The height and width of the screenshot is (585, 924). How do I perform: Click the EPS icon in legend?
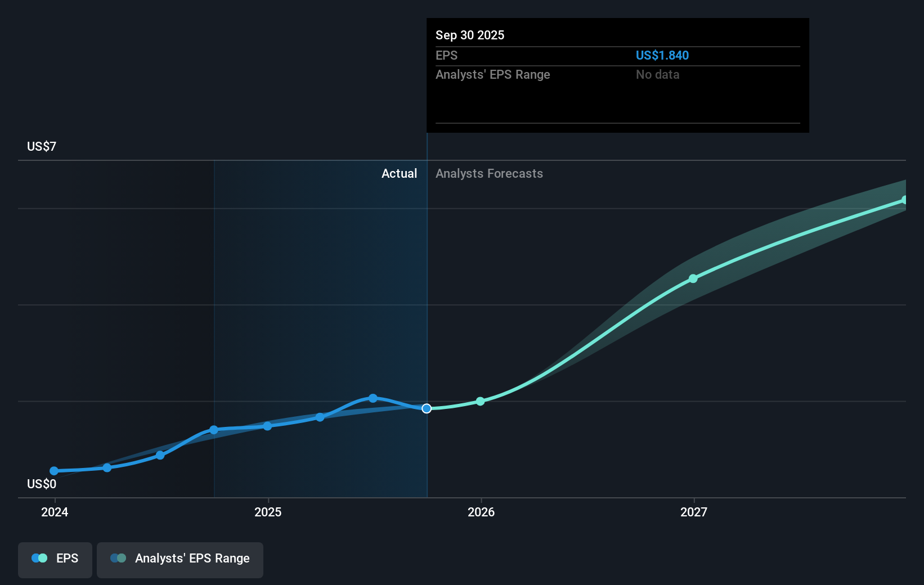(x=39, y=558)
